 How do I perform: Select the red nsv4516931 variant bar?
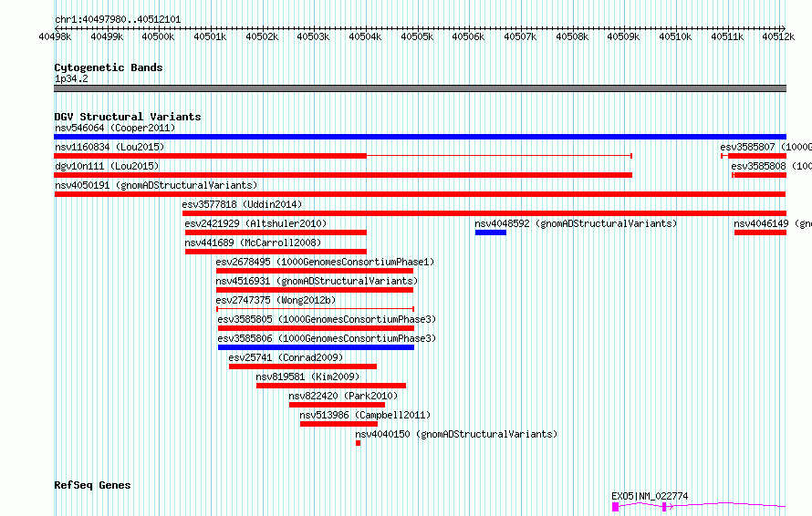(x=315, y=290)
